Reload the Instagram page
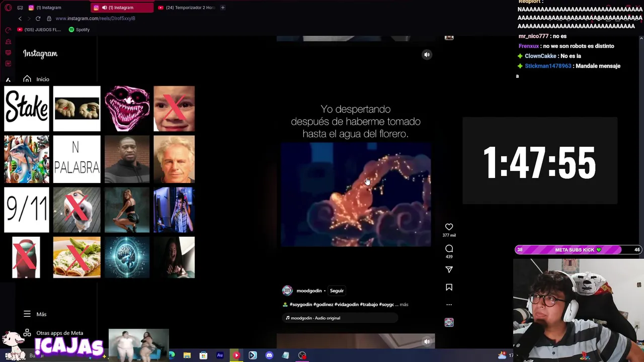Image resolution: width=644 pixels, height=362 pixels. pyautogui.click(x=38, y=19)
